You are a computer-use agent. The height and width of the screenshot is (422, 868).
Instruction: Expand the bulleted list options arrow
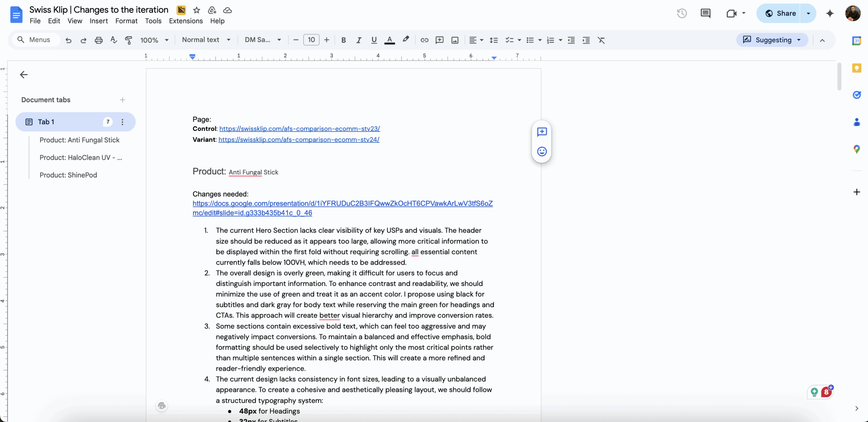pyautogui.click(x=539, y=40)
